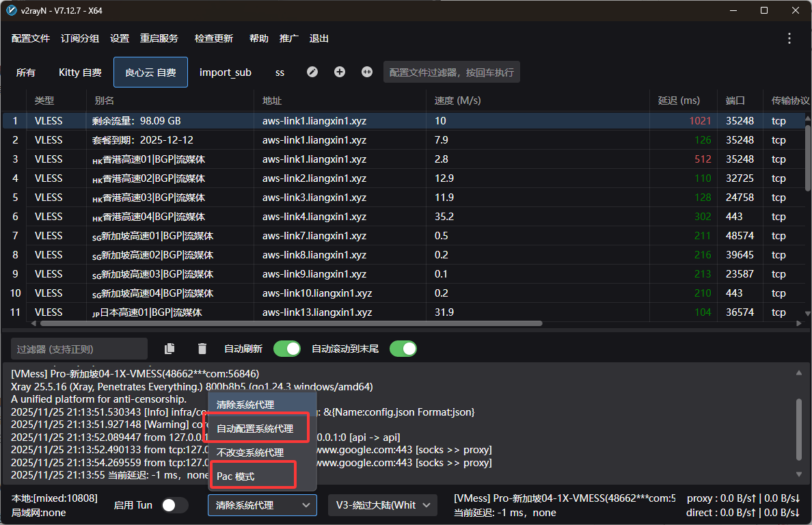The height and width of the screenshot is (525, 812).
Task: Click the v2rayN logo in title bar
Action: [x=12, y=10]
